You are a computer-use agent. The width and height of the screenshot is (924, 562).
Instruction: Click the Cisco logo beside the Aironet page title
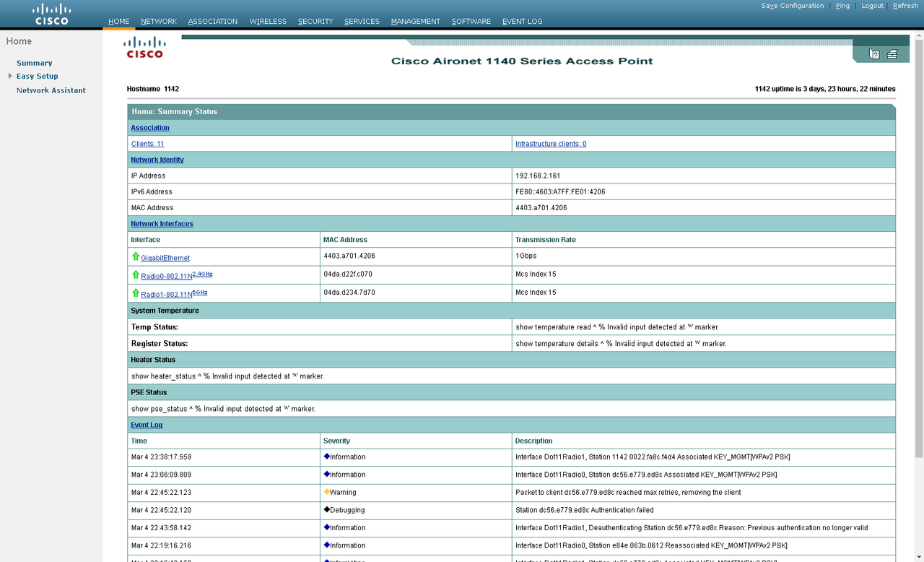[145, 47]
